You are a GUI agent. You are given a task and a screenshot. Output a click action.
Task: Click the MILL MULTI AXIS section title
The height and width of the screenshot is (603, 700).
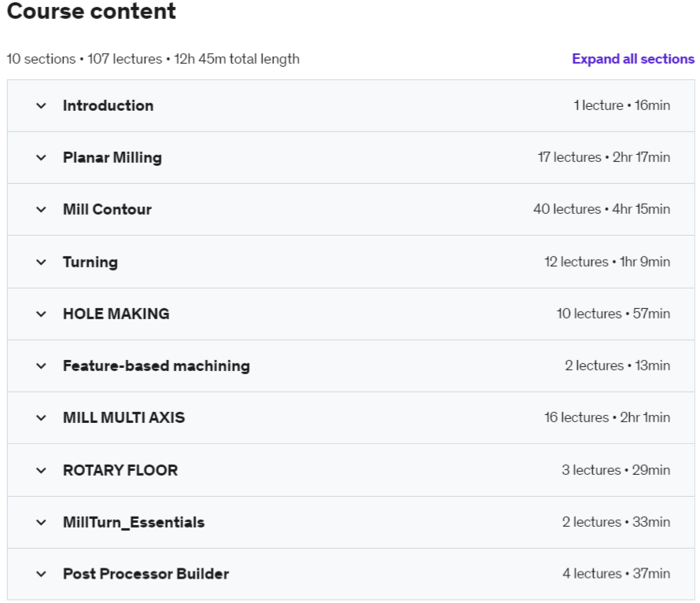tap(123, 417)
